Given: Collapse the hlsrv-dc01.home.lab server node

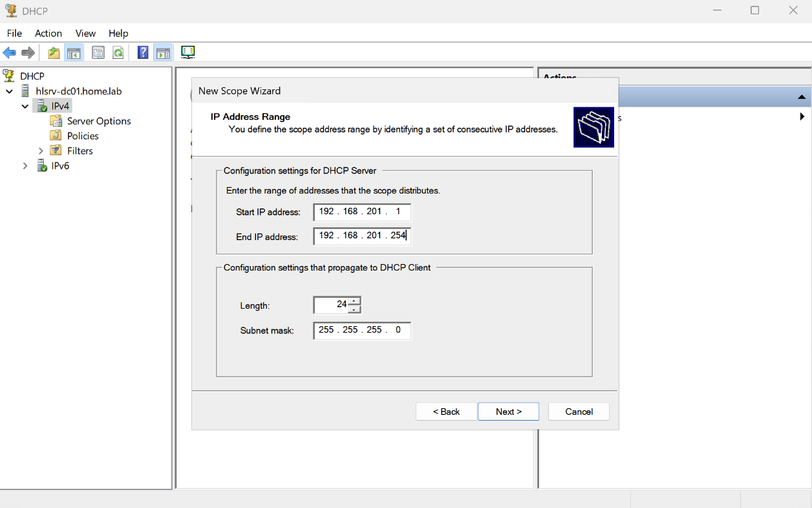Looking at the screenshot, I should tap(10, 91).
